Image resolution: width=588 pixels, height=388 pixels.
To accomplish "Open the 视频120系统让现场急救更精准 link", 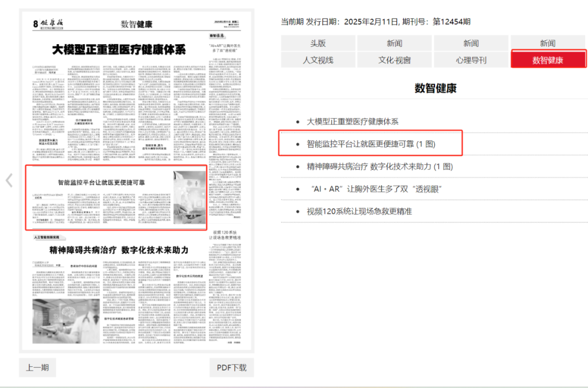I will pos(359,211).
